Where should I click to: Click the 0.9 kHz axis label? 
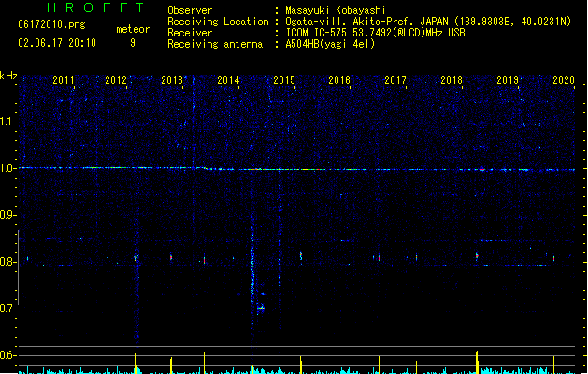click(x=7, y=215)
